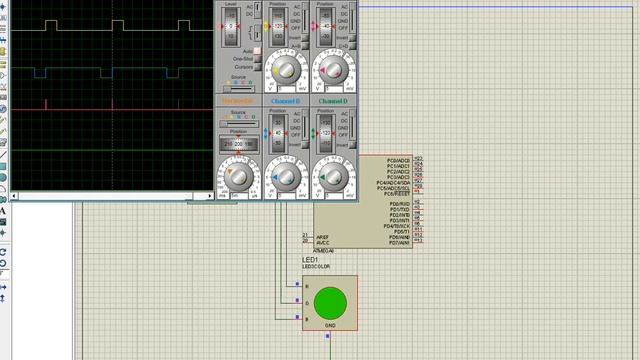Click the 'Channel B' panel heading
640x360 pixels.
click(x=286, y=101)
